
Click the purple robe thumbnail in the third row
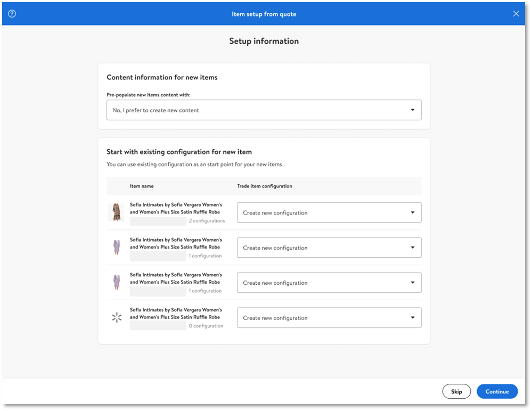click(117, 282)
